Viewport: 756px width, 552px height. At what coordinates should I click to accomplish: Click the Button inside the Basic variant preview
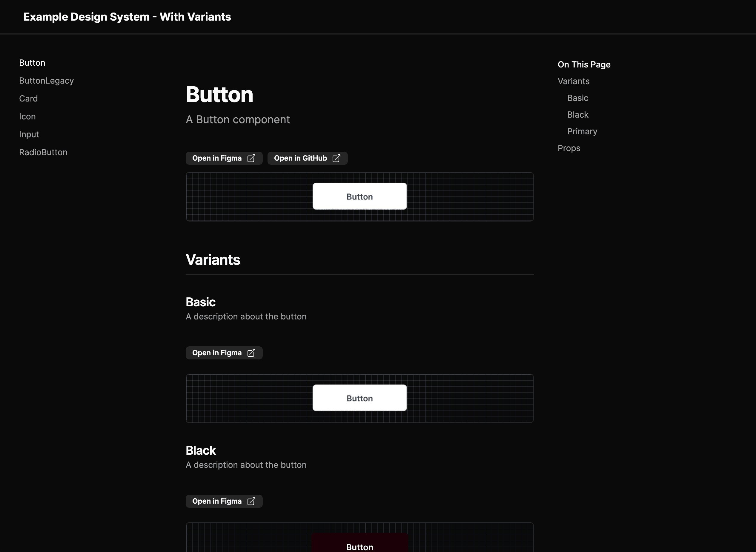(x=359, y=398)
